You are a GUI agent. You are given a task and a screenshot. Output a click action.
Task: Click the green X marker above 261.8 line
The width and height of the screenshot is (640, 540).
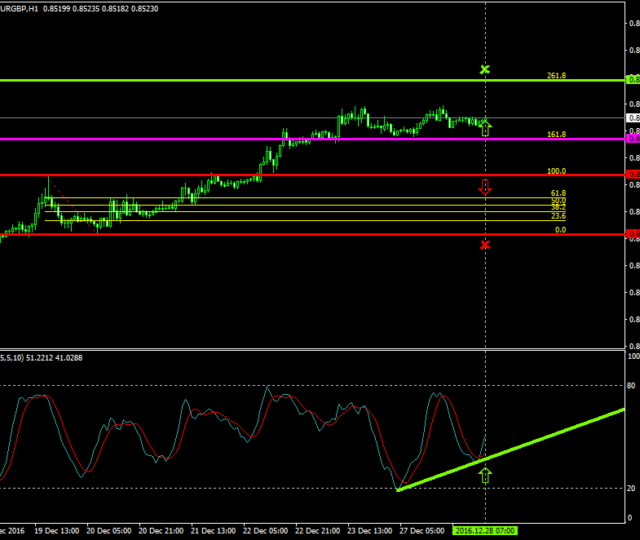point(485,69)
